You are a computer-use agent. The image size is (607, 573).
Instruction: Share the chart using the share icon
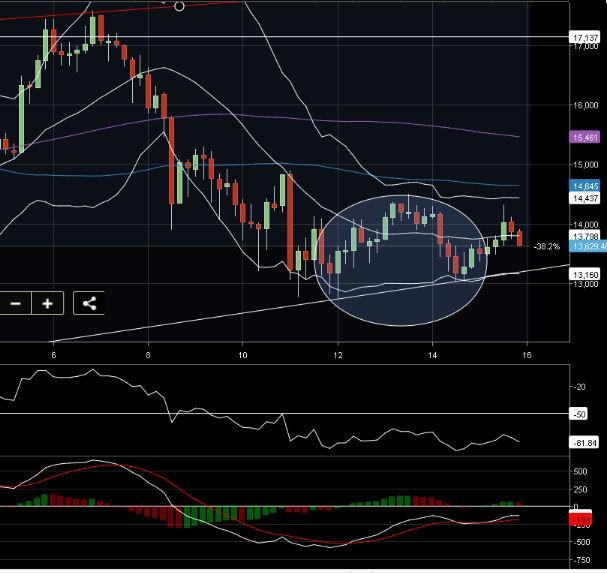[89, 303]
